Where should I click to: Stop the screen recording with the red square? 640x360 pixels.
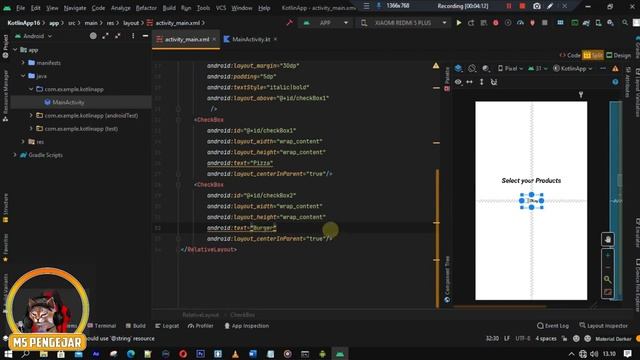pyautogui.click(x=522, y=6)
